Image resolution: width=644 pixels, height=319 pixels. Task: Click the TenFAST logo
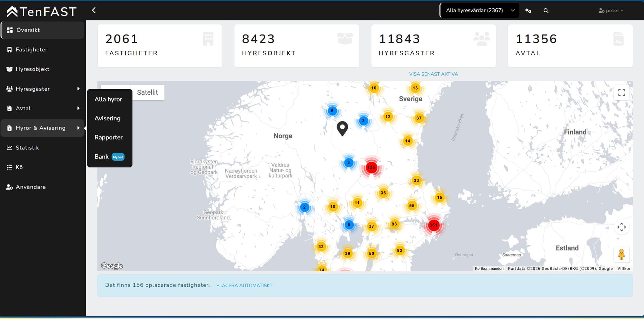42,11
